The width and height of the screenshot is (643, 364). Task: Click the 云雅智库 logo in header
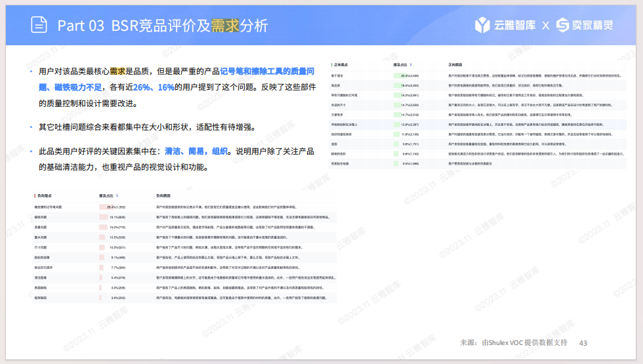[505, 26]
